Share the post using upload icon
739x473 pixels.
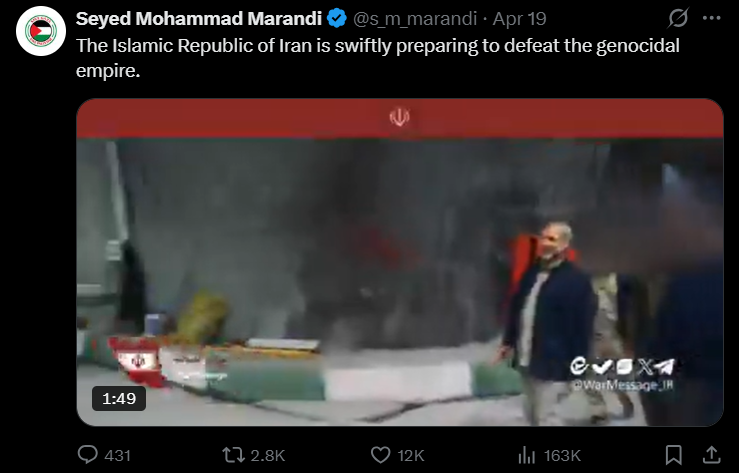coord(712,455)
